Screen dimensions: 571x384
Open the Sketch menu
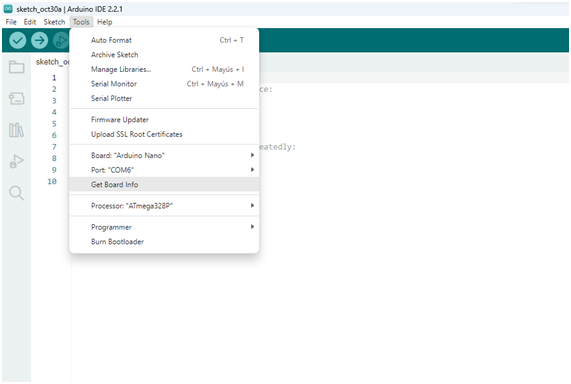[x=54, y=22]
